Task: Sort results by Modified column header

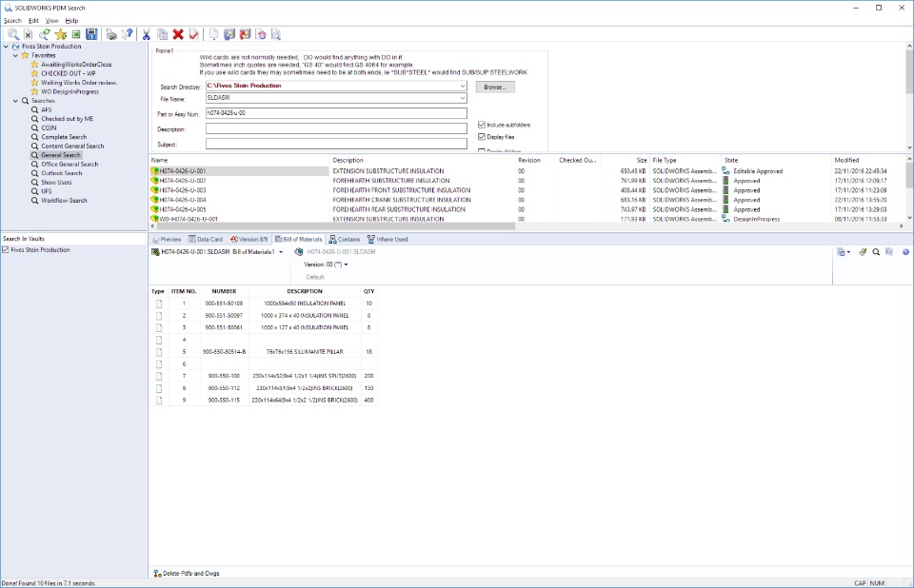Action: coord(867,160)
